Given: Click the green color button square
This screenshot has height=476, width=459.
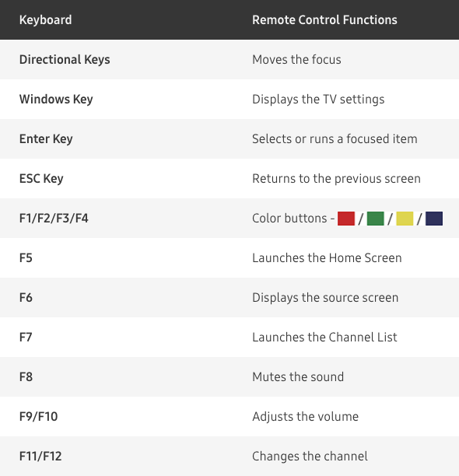Looking at the screenshot, I should tap(376, 219).
